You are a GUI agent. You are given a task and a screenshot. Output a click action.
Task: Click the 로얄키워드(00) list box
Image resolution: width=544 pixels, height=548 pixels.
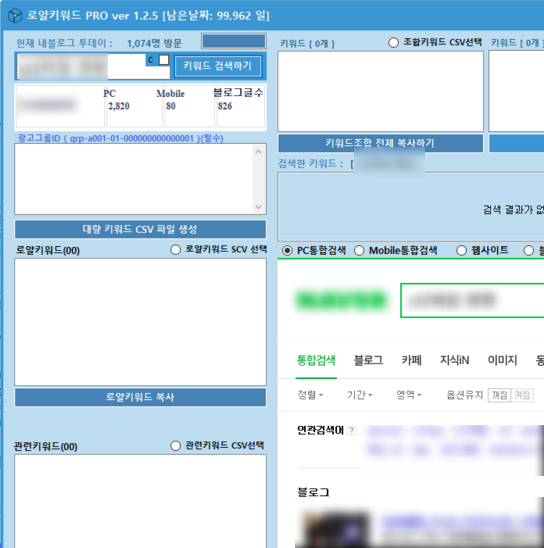(x=140, y=322)
